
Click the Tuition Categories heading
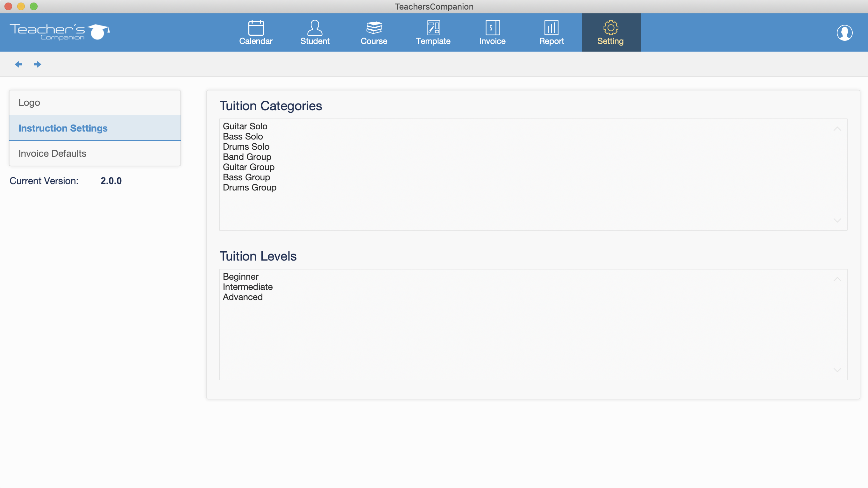click(x=271, y=106)
